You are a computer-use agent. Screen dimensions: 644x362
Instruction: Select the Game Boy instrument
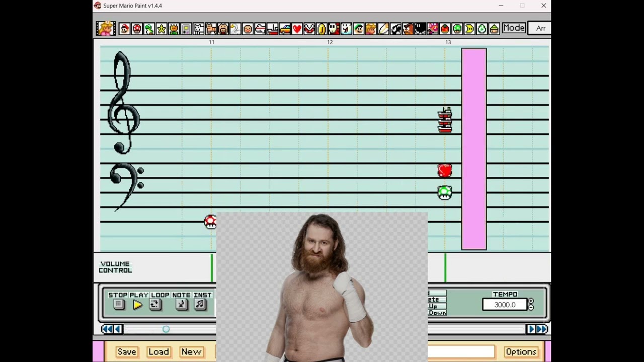(x=186, y=29)
